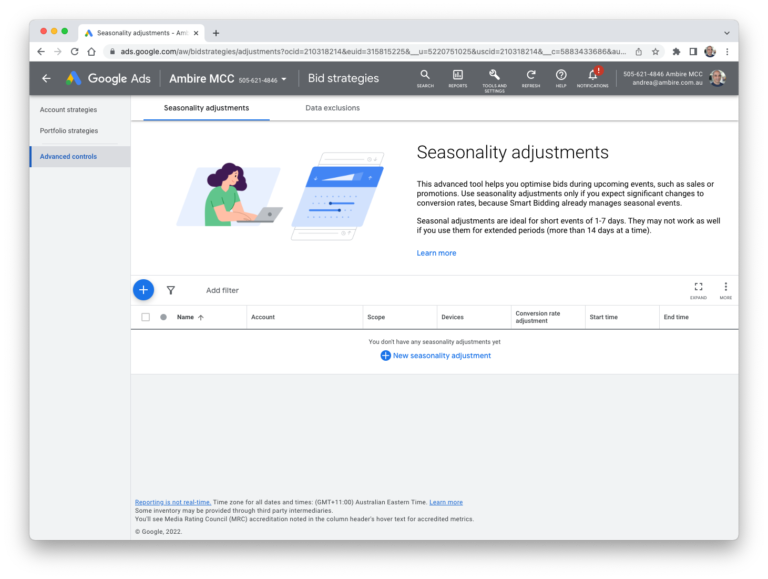Viewport: 768px width, 579px height.
Task: Open the browser extensions puzzle icon
Action: click(x=676, y=51)
